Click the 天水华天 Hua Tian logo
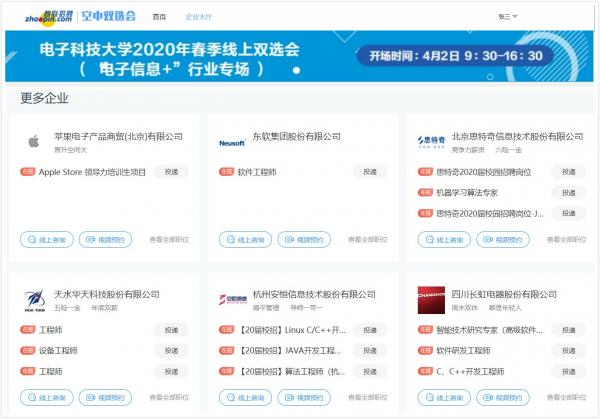Screen dimensions: 600x419 coord(34,300)
